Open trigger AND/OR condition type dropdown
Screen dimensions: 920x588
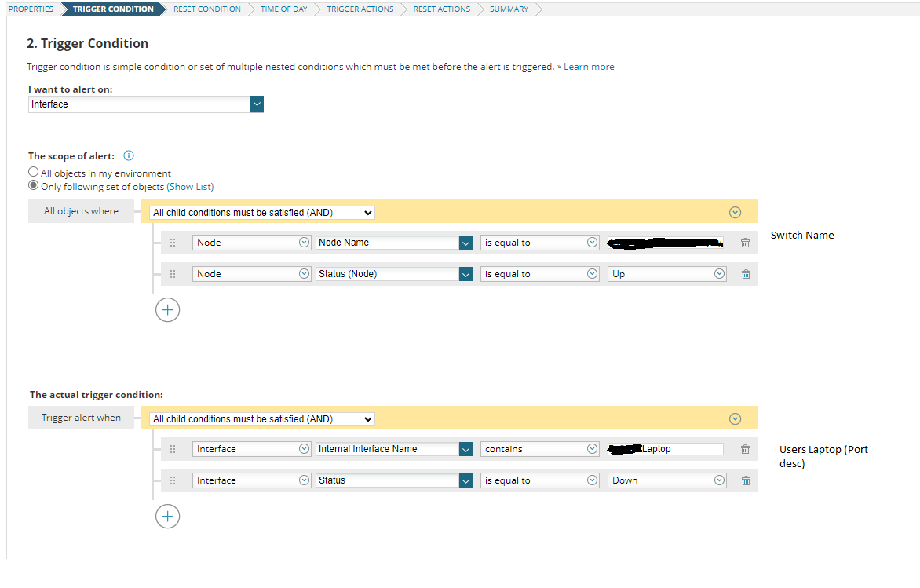[262, 419]
